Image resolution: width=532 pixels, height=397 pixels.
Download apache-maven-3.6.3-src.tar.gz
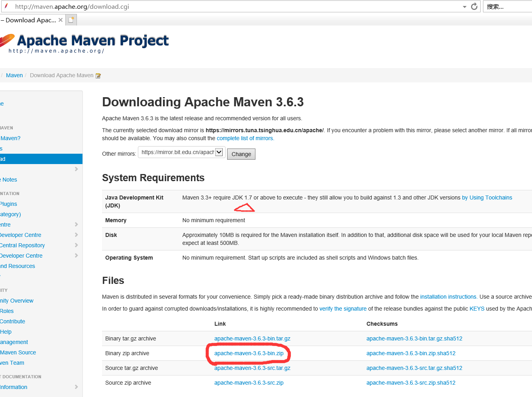[x=252, y=368]
